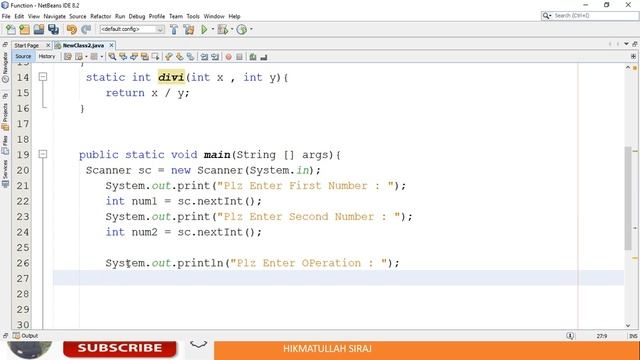Open the Debug Project dropdown arrow
The width and height of the screenshot is (640, 360).
(x=232, y=29)
